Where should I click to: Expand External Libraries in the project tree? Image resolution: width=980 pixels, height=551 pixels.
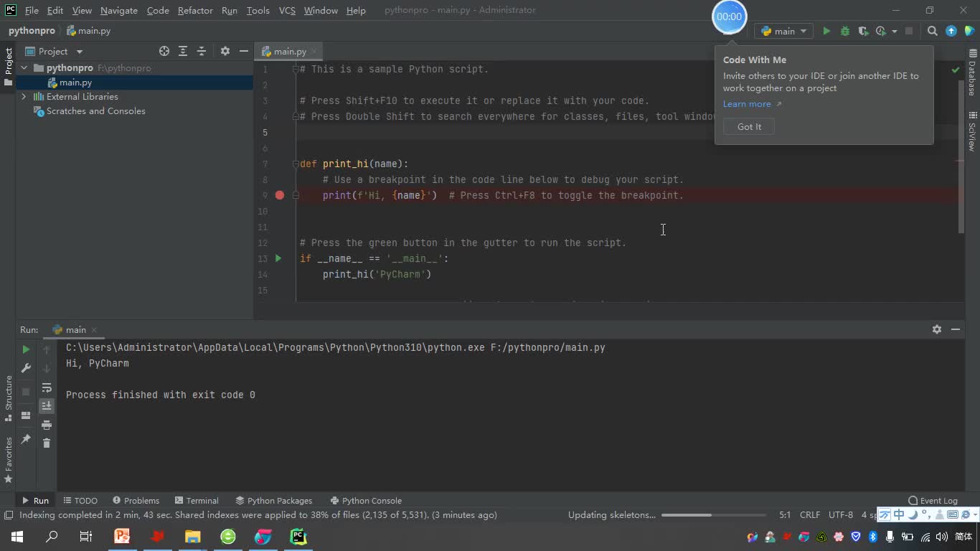pyautogui.click(x=24, y=97)
